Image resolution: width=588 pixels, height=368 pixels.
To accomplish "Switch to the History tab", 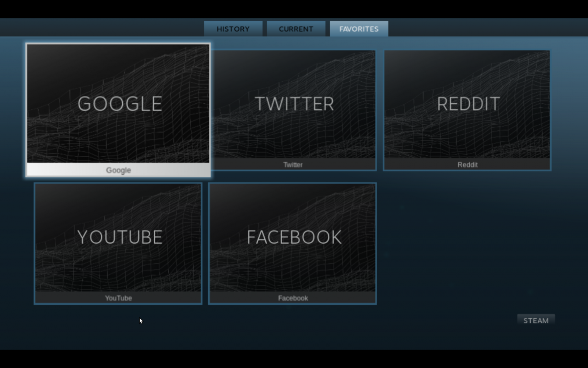I will [233, 29].
